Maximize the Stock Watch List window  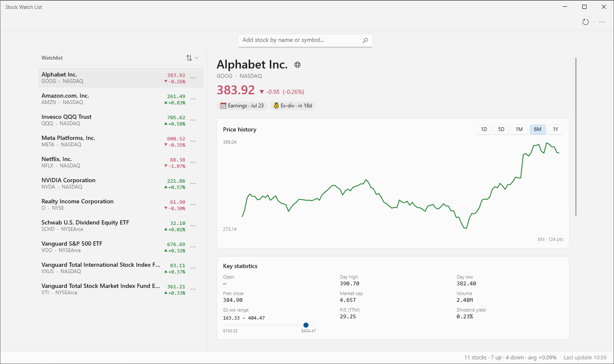click(x=584, y=7)
